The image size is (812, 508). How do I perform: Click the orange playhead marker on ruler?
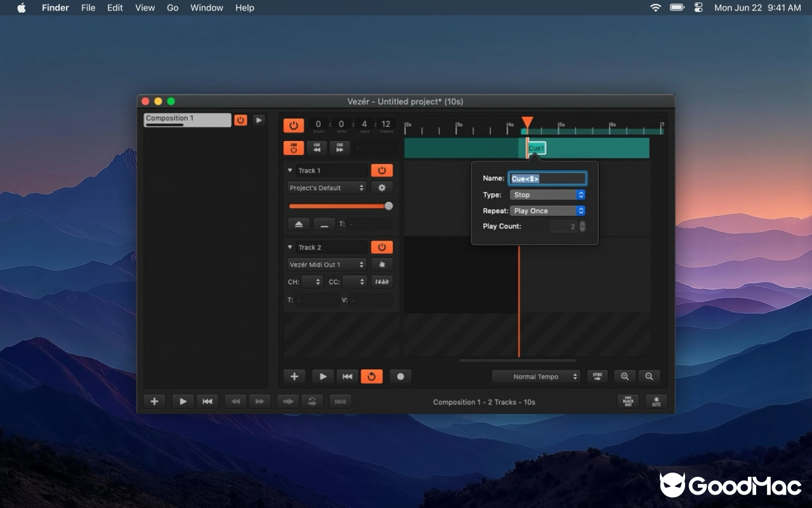click(527, 122)
